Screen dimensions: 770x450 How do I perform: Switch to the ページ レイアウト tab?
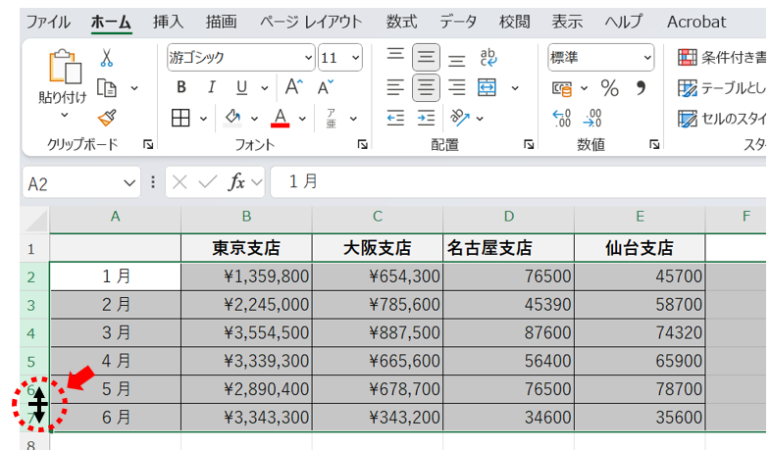pyautogui.click(x=311, y=22)
